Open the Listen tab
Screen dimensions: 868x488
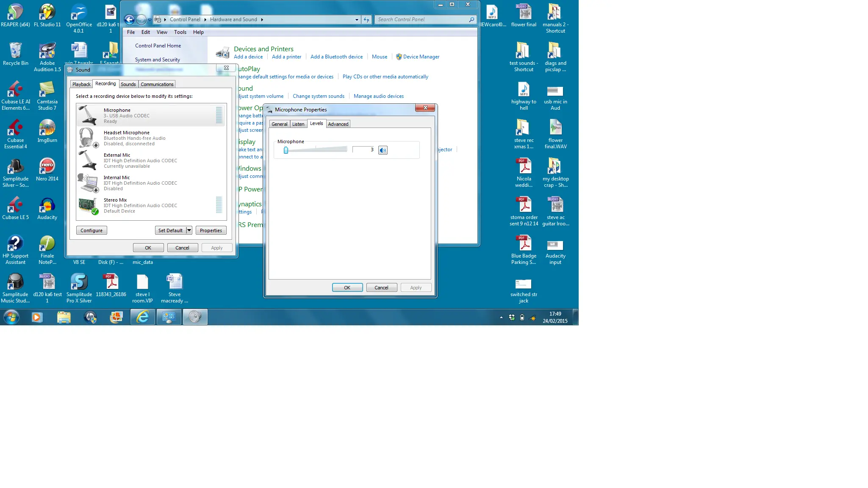pos(298,124)
